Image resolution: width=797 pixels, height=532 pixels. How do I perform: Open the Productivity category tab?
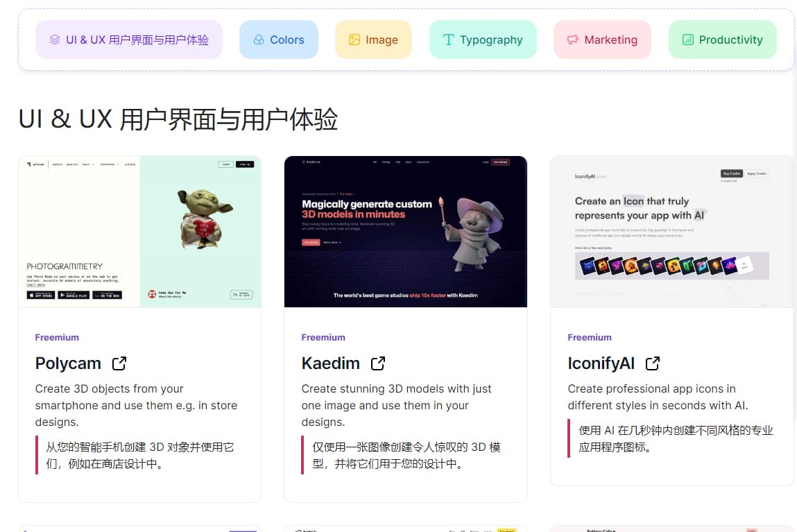tap(722, 40)
